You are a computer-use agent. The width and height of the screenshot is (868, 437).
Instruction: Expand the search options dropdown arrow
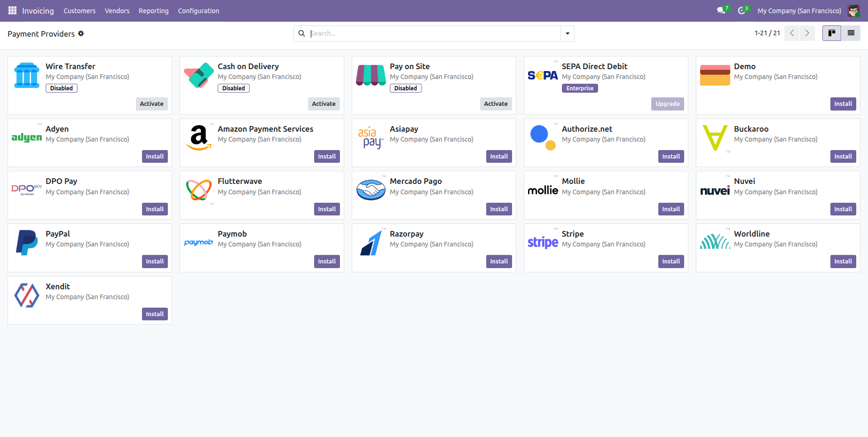(568, 33)
